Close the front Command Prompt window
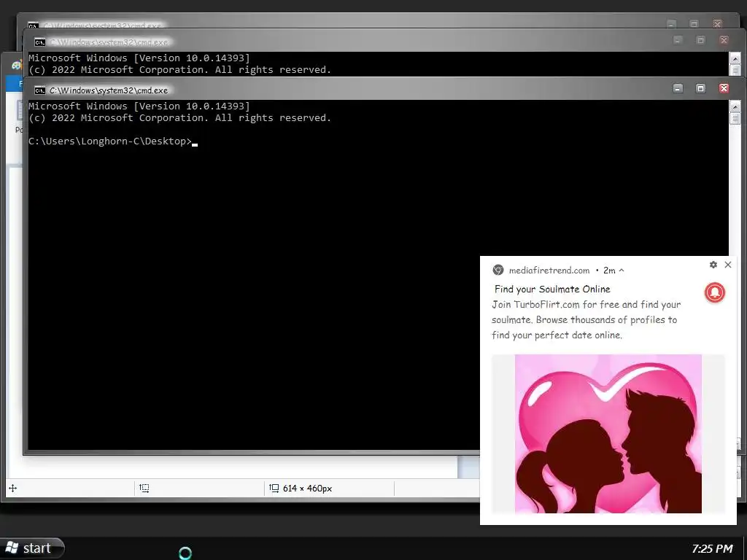 tap(724, 88)
